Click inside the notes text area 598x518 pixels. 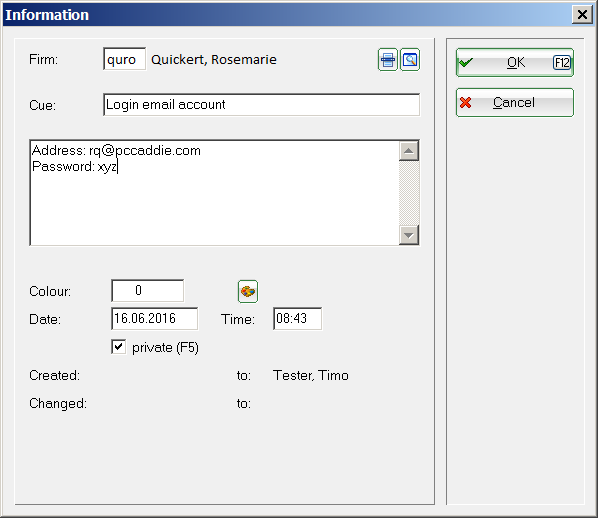(x=215, y=193)
